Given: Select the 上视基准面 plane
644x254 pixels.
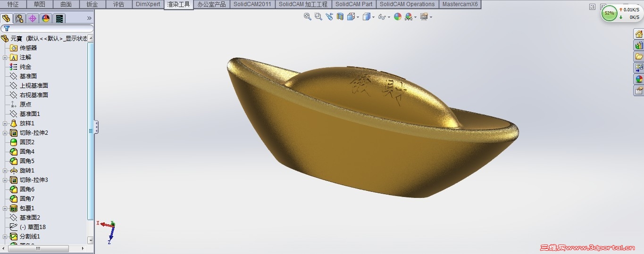Looking at the screenshot, I should (x=34, y=86).
